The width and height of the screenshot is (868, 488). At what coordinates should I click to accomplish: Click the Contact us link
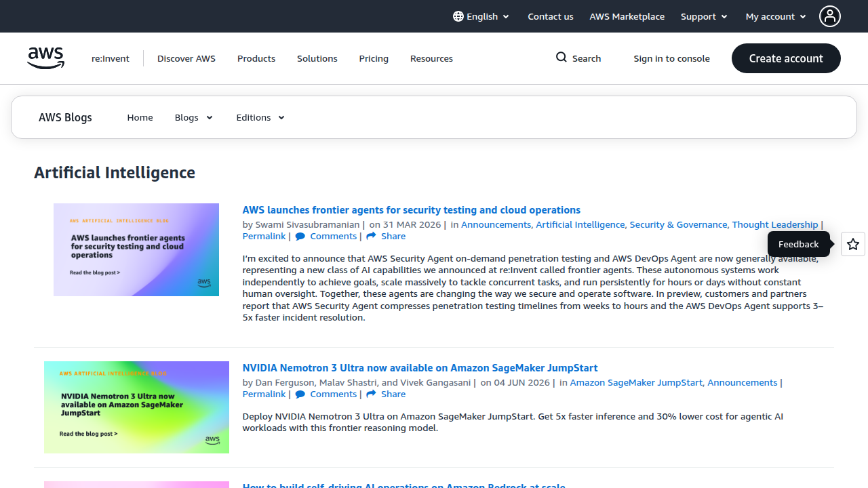pyautogui.click(x=551, y=16)
